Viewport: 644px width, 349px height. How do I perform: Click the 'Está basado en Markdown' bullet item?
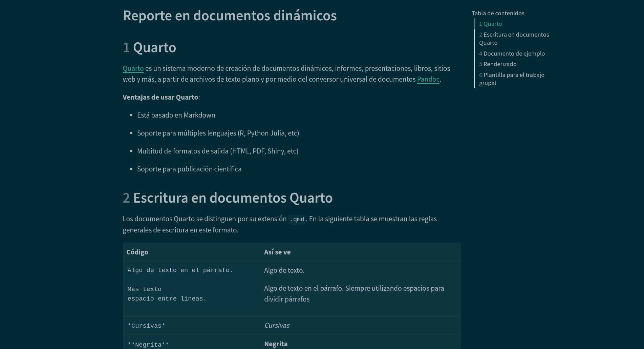pos(176,115)
